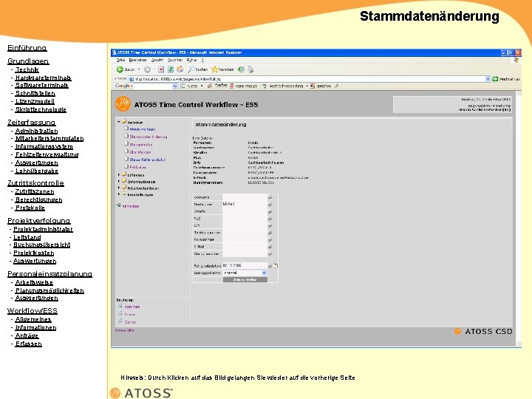
Task: Click the icon beside PLZ field
Action: 270,219
